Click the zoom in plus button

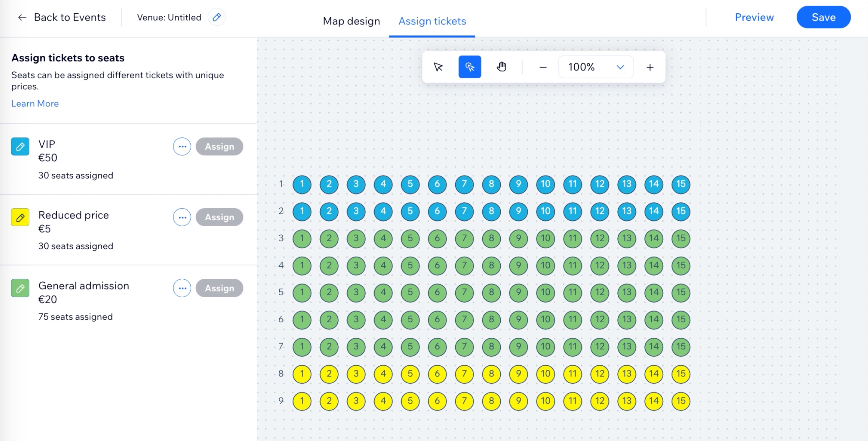click(649, 67)
